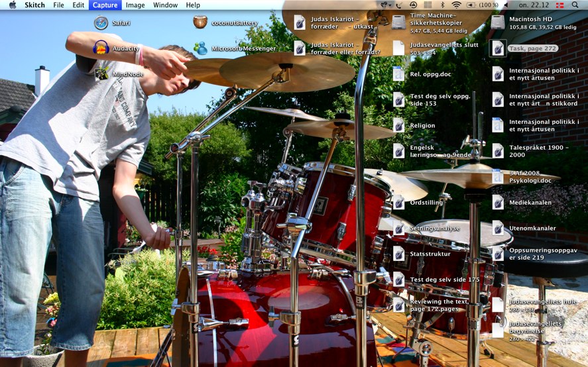Select the 'Judas Iskariot – forræder … – utkast' file
588x367 pixels.
click(300, 23)
